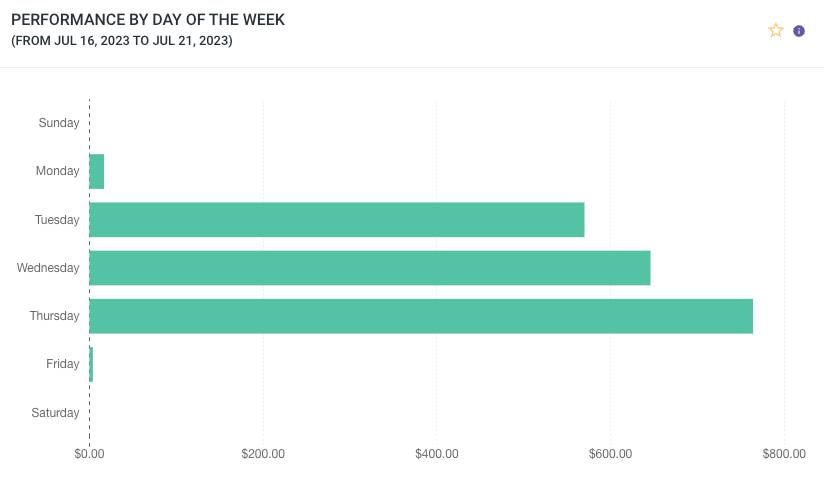Click the Saturday axis label
Screen dimensions: 824x481
(x=56, y=413)
